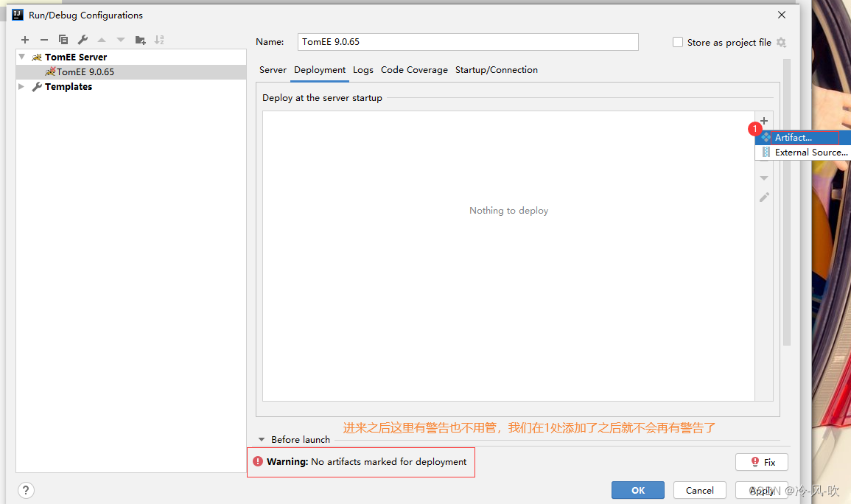This screenshot has height=504, width=851.
Task: Add new configuration with plus icon
Action: point(24,40)
